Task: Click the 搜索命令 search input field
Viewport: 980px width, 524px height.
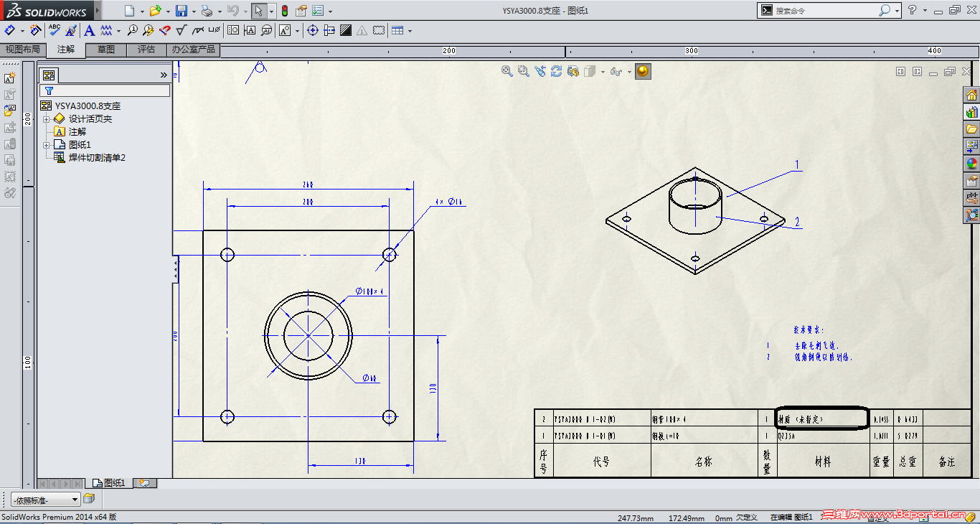Action: pyautogui.click(x=826, y=11)
